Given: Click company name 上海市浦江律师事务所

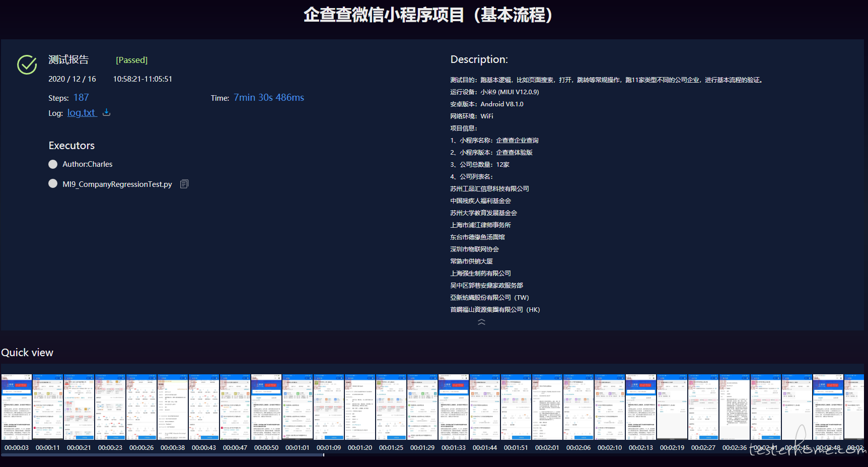Looking at the screenshot, I should (480, 225).
